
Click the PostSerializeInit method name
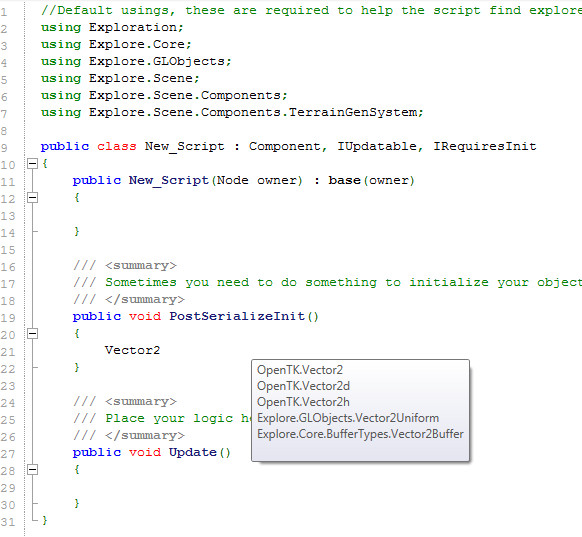[237, 316]
